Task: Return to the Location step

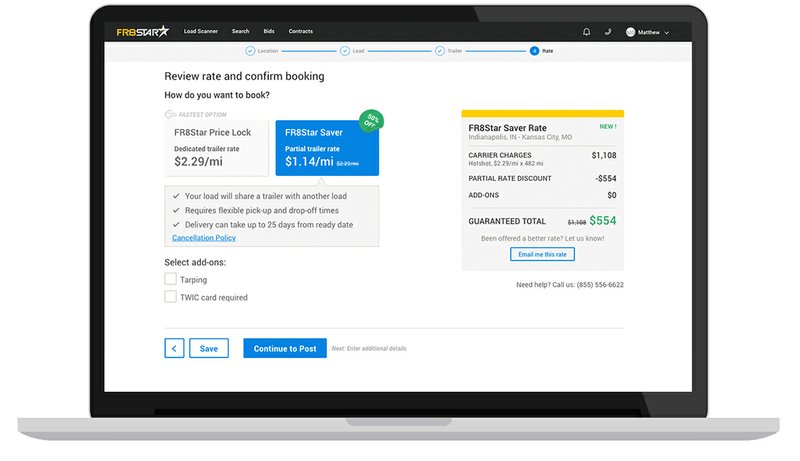Action: coord(262,51)
